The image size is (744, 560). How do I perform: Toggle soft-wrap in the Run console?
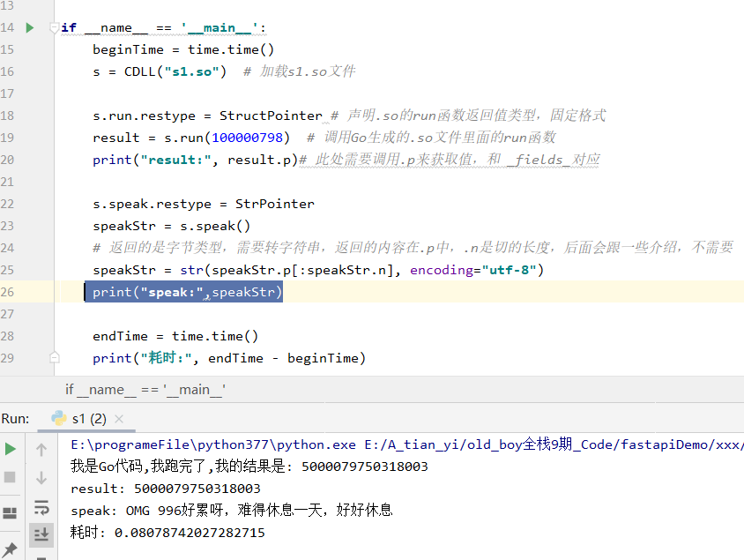coord(41,507)
